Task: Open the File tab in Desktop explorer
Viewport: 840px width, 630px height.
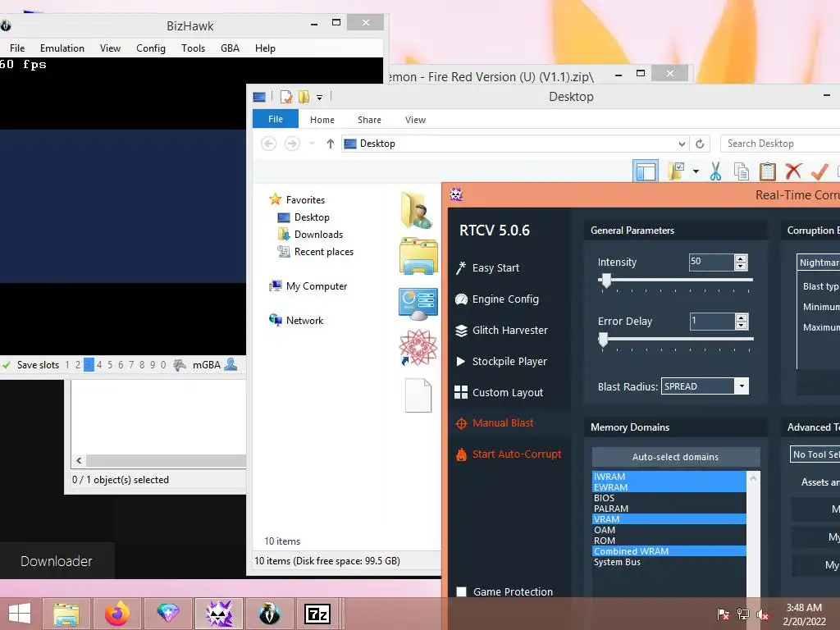Action: (276, 119)
